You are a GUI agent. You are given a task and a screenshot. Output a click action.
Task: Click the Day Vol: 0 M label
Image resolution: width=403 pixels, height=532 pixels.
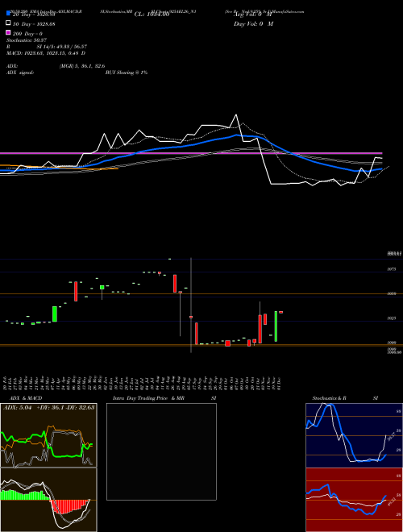[x=253, y=23]
